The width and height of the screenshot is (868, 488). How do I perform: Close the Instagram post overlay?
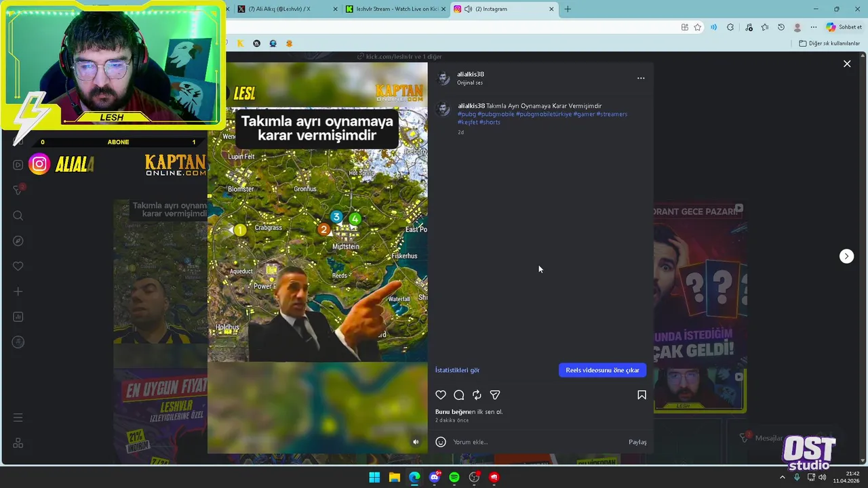[x=847, y=64]
